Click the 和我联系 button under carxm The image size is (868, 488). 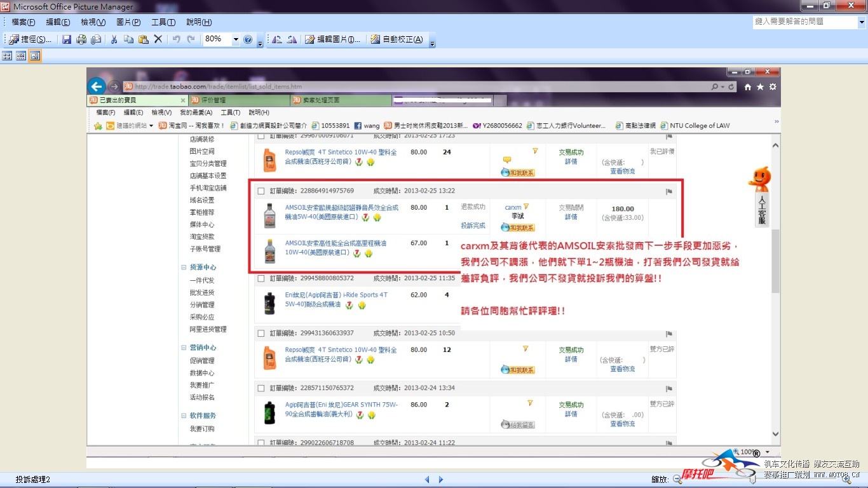click(518, 227)
